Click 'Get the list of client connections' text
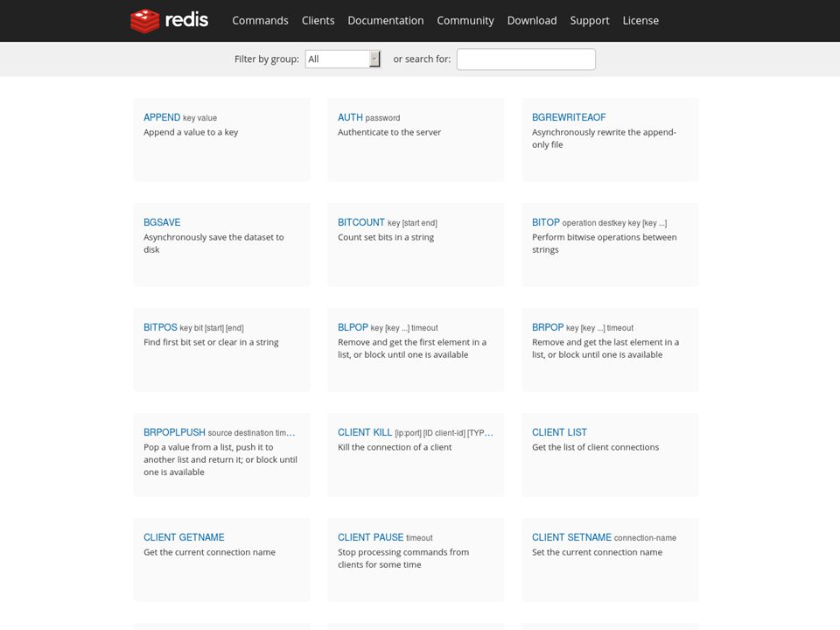The width and height of the screenshot is (840, 630). pyautogui.click(x=595, y=447)
